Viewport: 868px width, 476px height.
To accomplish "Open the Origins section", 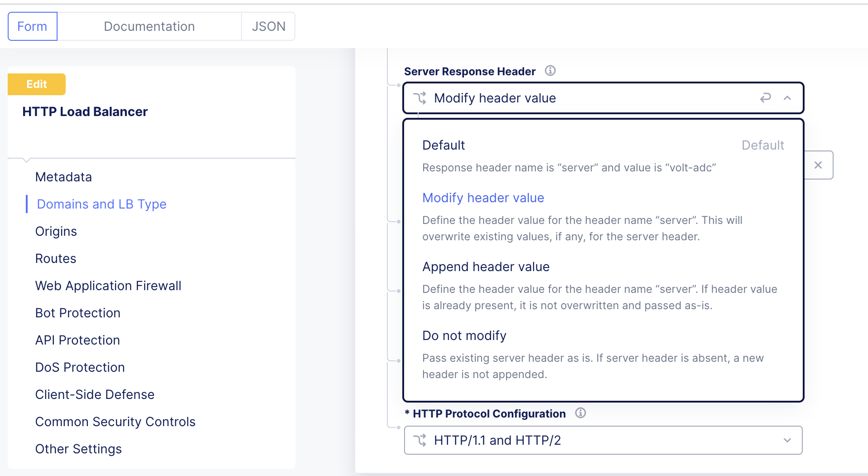I will pyautogui.click(x=56, y=231).
